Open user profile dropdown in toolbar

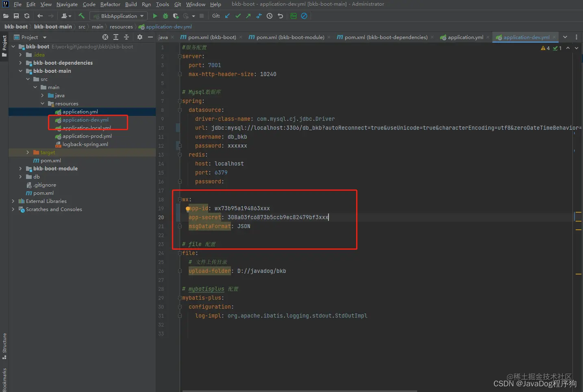point(66,16)
